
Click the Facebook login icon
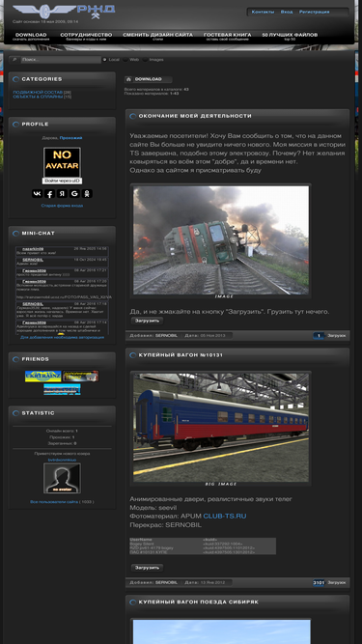(49, 194)
